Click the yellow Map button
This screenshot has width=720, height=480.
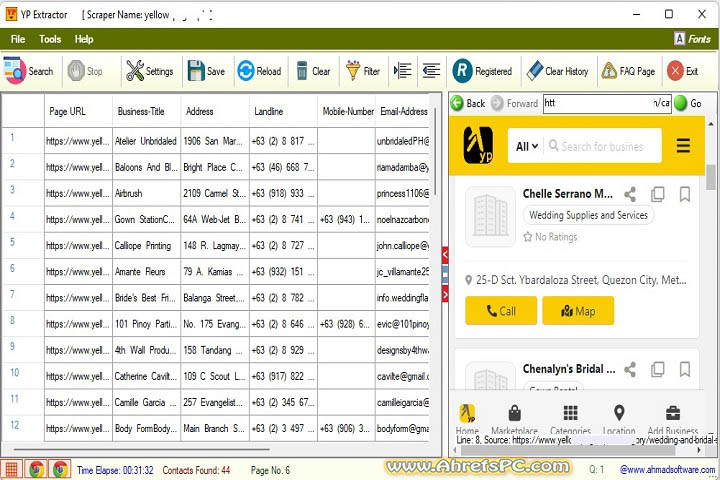578,311
